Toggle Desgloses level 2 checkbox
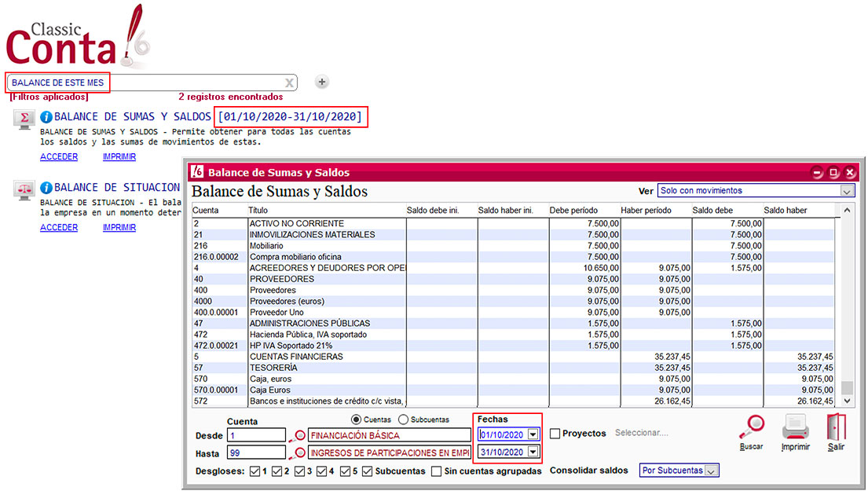 [x=277, y=471]
